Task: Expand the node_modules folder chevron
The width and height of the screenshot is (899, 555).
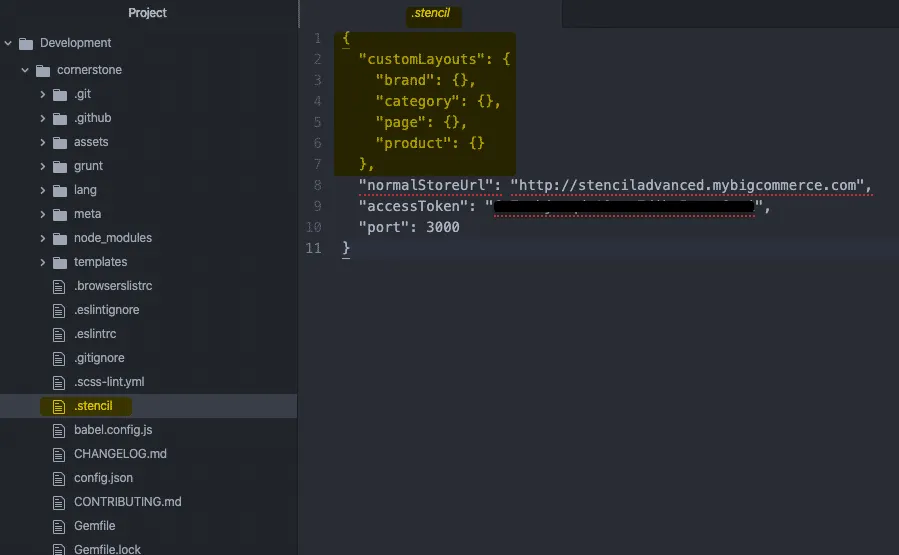Action: 42,238
